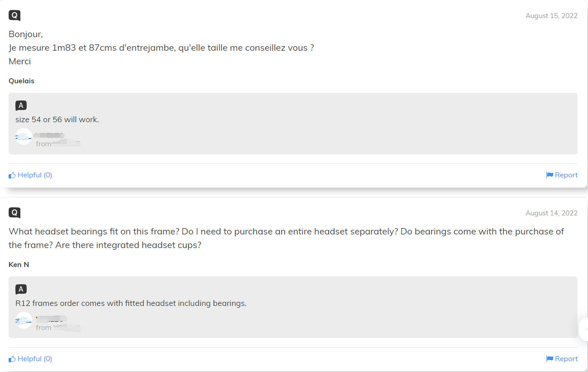
Task: Open the partially visible floating button at right edge
Action: point(583,329)
